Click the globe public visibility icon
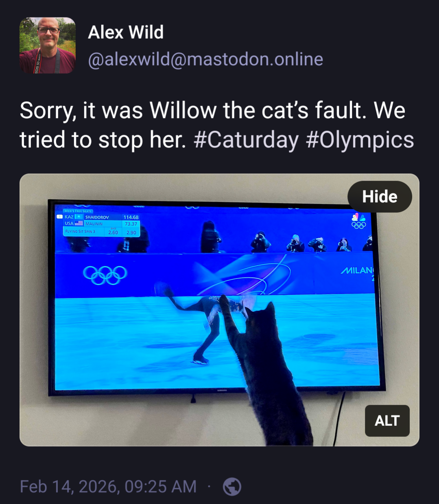Image resolution: width=439 pixels, height=504 pixels. pos(232,486)
